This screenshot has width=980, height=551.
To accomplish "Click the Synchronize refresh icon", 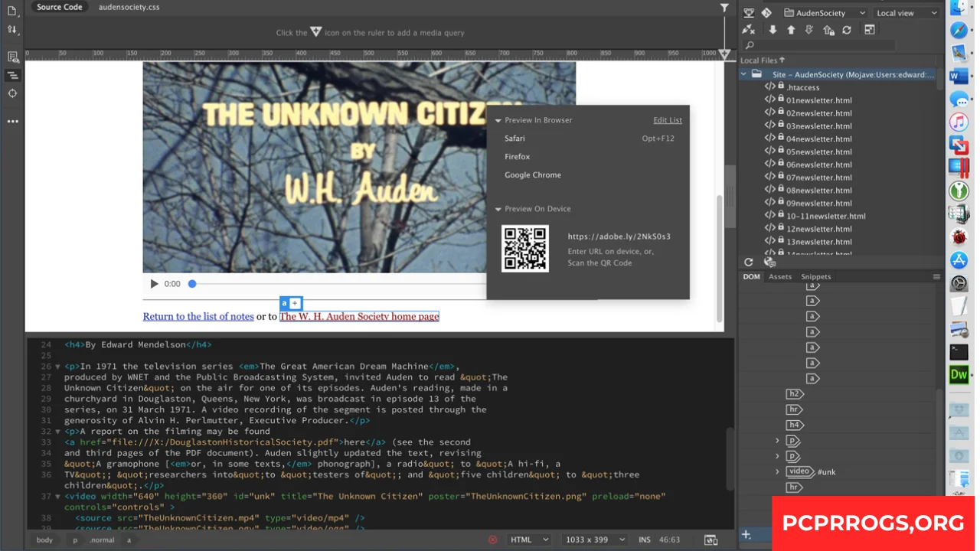I will [846, 30].
